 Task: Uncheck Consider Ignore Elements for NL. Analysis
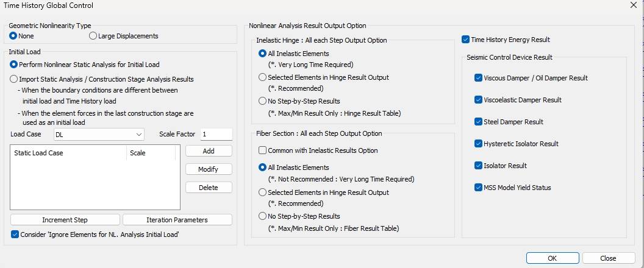click(15, 234)
